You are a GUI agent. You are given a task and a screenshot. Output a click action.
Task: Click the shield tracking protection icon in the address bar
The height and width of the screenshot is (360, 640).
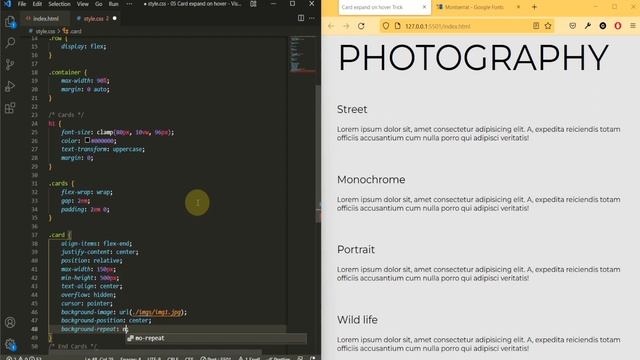[386, 26]
